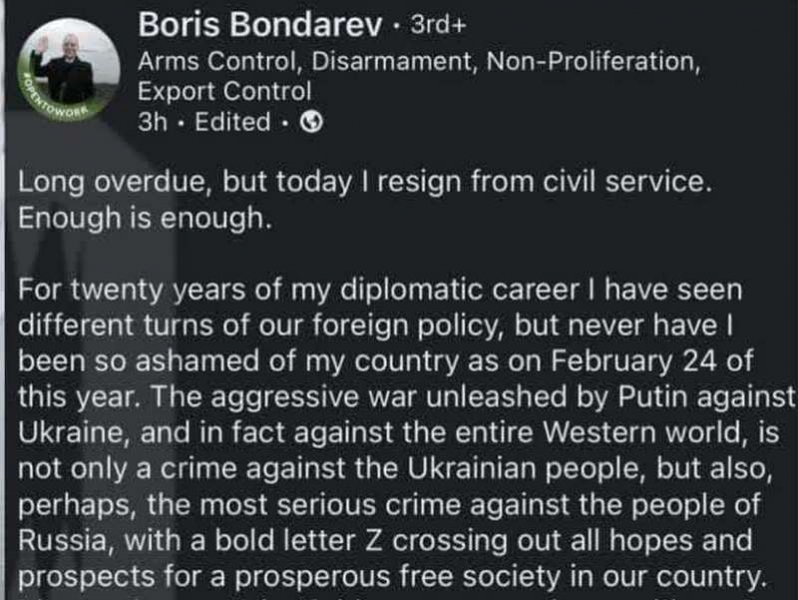798x600 pixels.
Task: Select the Arms Control, Disarmament headline line
Action: (417, 62)
